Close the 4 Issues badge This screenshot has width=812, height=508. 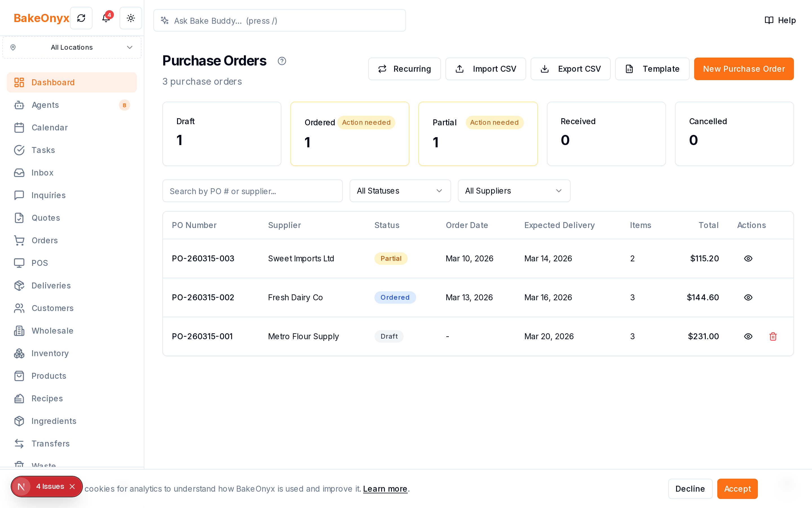coord(72,487)
